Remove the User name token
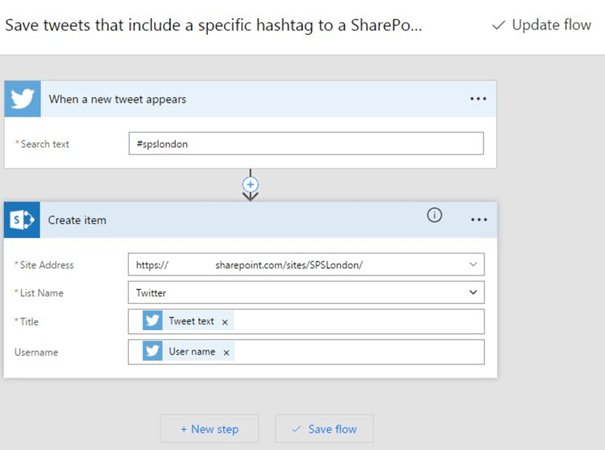Image resolution: width=605 pixels, height=450 pixels. click(227, 353)
